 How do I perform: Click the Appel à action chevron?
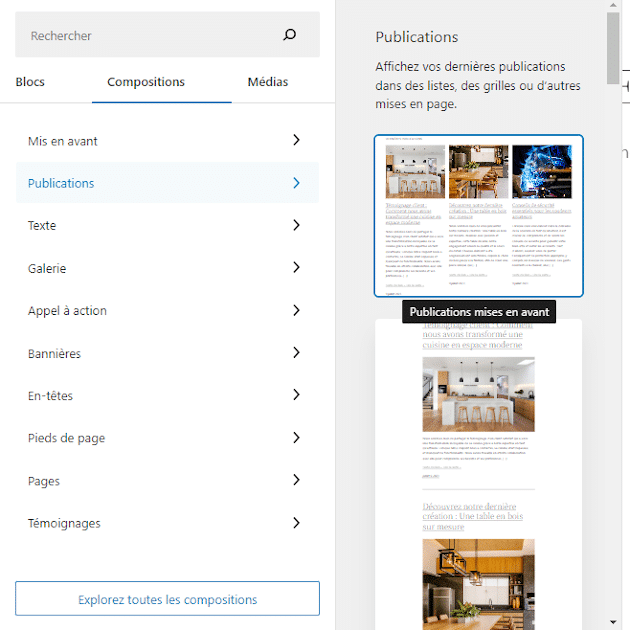(296, 310)
